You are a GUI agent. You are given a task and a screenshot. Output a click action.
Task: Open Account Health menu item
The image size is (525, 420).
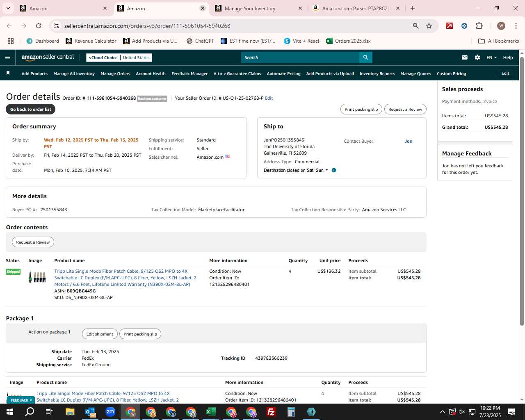coord(151,73)
